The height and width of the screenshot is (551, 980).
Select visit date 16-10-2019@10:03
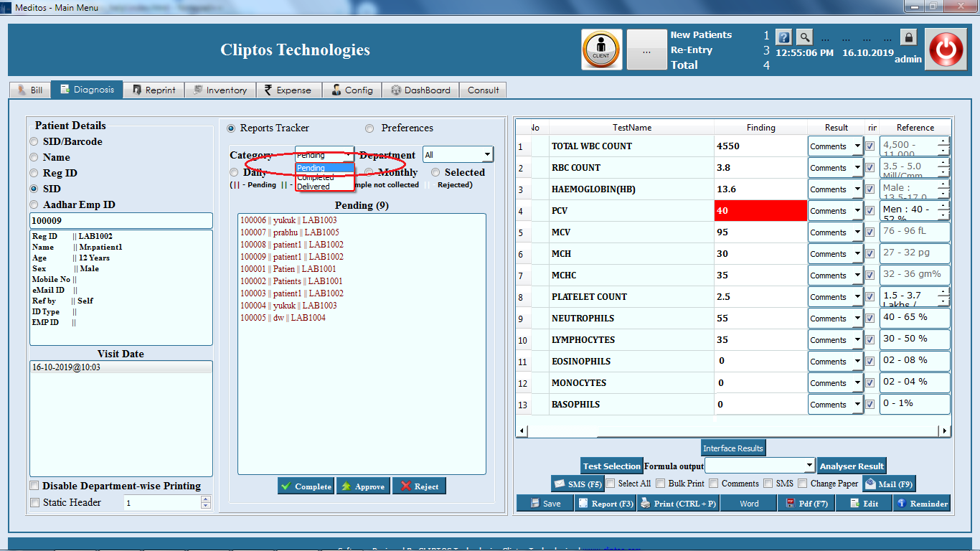121,367
